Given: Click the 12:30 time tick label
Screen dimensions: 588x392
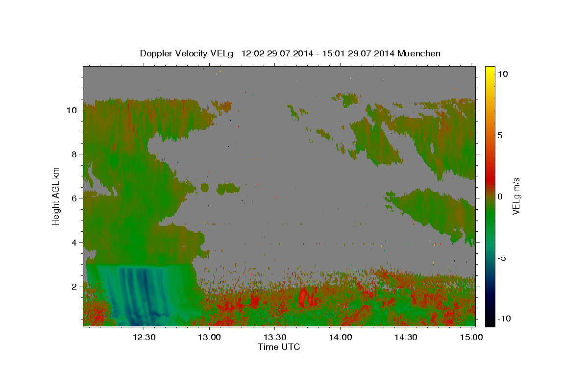Looking at the screenshot, I should click(145, 337).
